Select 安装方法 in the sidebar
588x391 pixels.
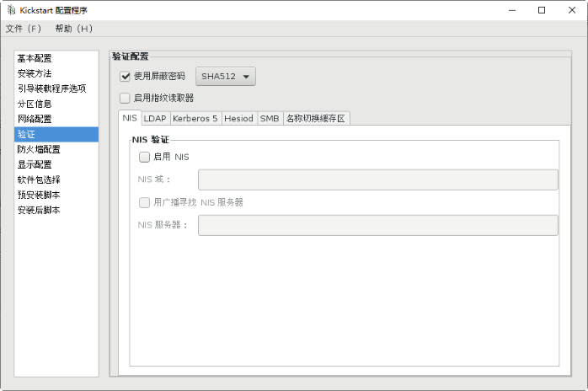[56, 73]
